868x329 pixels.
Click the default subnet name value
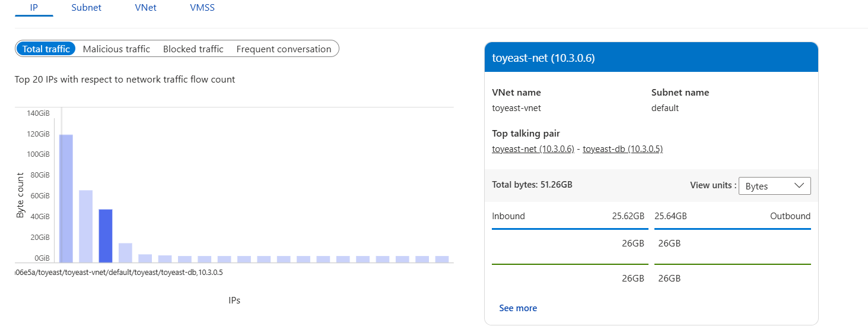tap(665, 108)
